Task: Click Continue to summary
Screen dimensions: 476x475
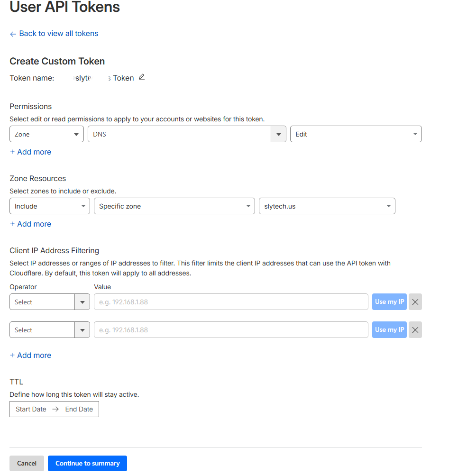Action: click(x=87, y=463)
